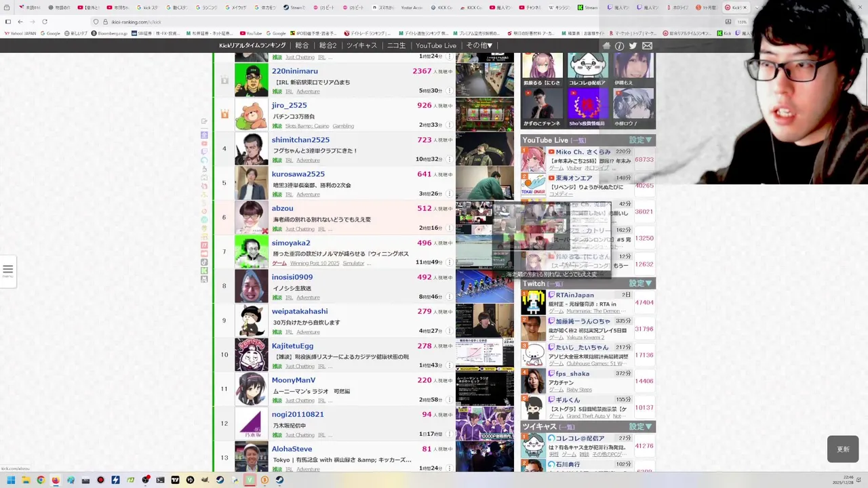Expand 設定▼ in the ツイキャス panel
Image resolution: width=868 pixels, height=488 pixels.
point(640,426)
